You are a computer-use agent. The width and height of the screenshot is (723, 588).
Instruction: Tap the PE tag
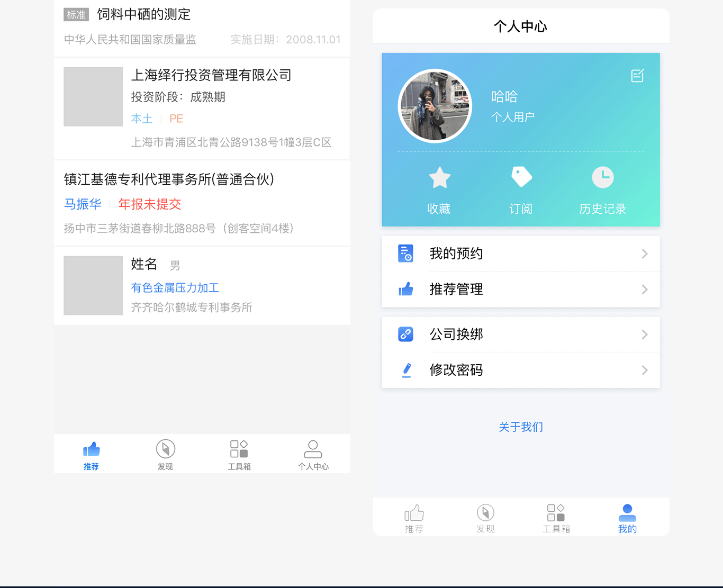176,119
